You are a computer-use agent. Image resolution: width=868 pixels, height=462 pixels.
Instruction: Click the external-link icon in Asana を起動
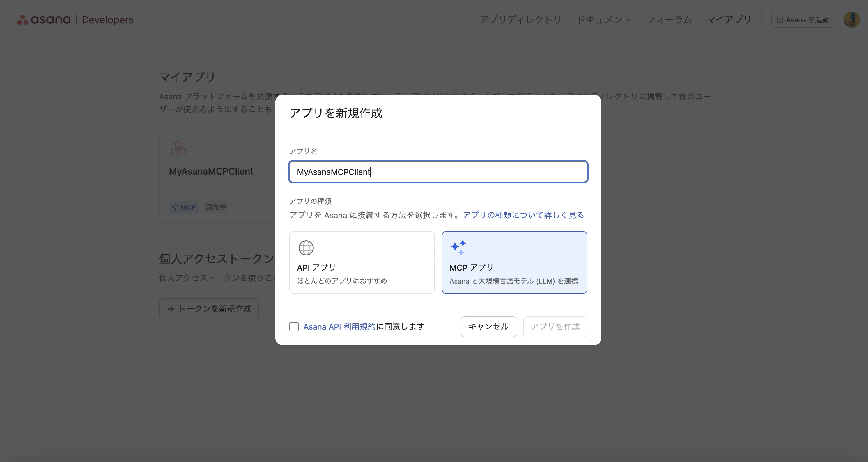pyautogui.click(x=780, y=20)
